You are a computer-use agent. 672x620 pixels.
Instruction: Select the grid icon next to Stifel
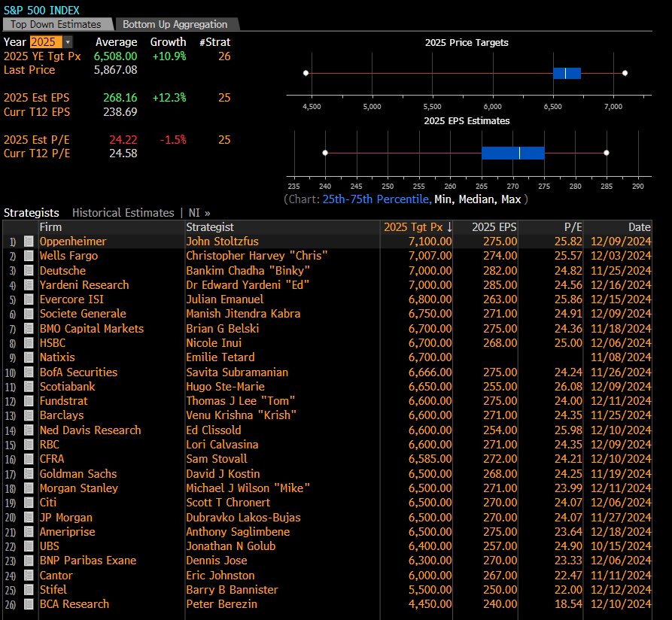[x=28, y=590]
